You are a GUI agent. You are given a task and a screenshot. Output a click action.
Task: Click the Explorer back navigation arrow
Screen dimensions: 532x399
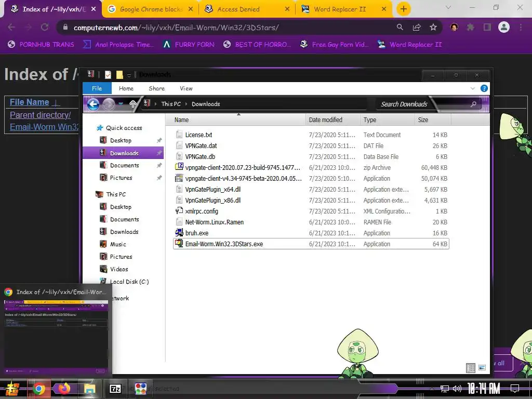[94, 104]
